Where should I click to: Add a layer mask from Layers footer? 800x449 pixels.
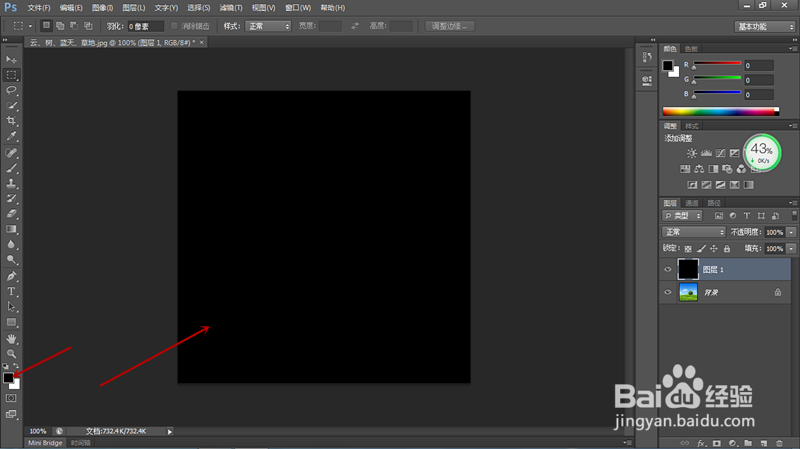717,443
